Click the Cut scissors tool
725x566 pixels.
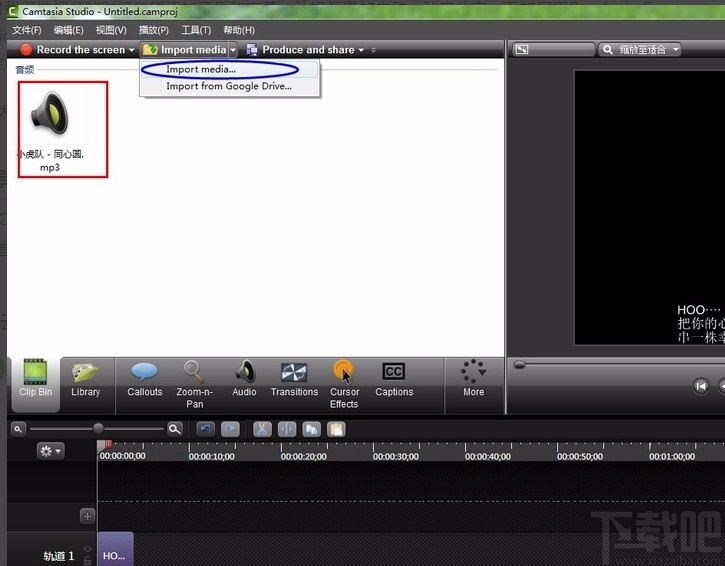[x=262, y=429]
